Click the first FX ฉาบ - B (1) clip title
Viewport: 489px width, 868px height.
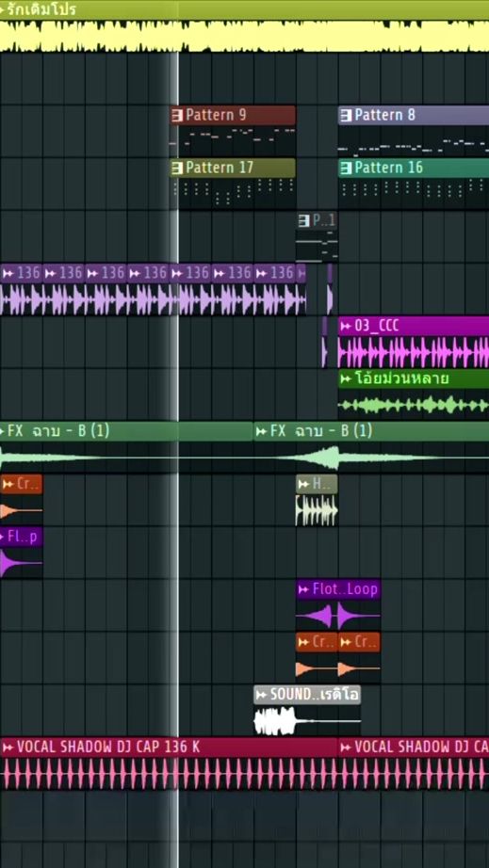tap(58, 431)
